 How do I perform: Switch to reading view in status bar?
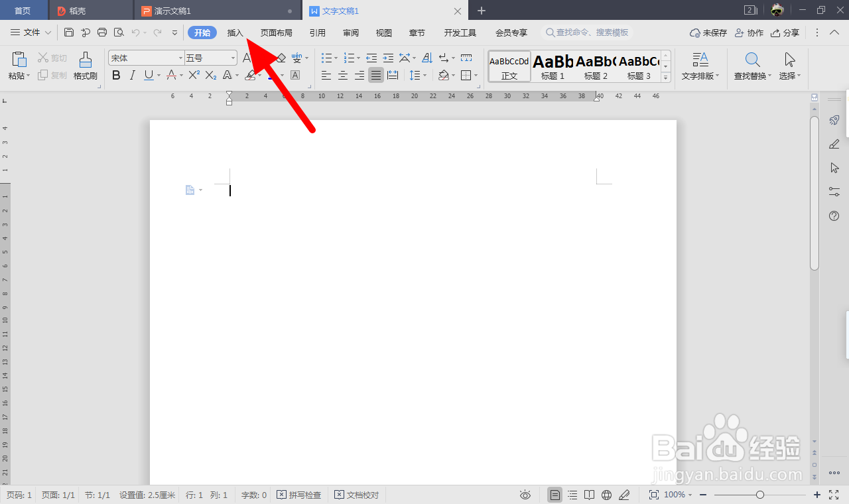coord(590,495)
